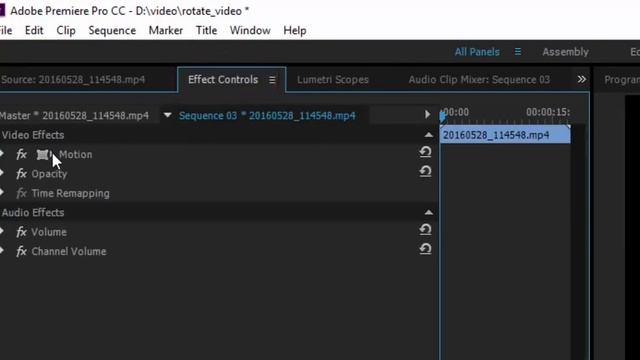The image size is (640, 360).
Task: Click the blue playhead in the mini timeline
Action: [x=442, y=116]
